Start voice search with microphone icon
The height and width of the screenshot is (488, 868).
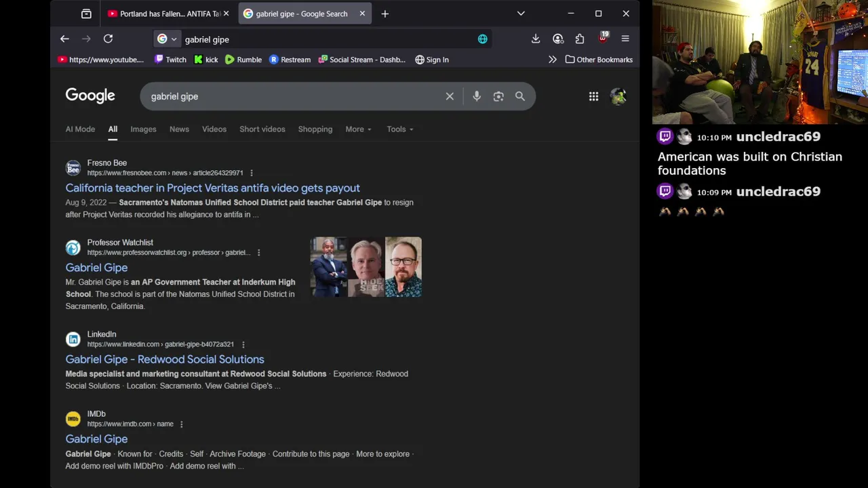(477, 96)
